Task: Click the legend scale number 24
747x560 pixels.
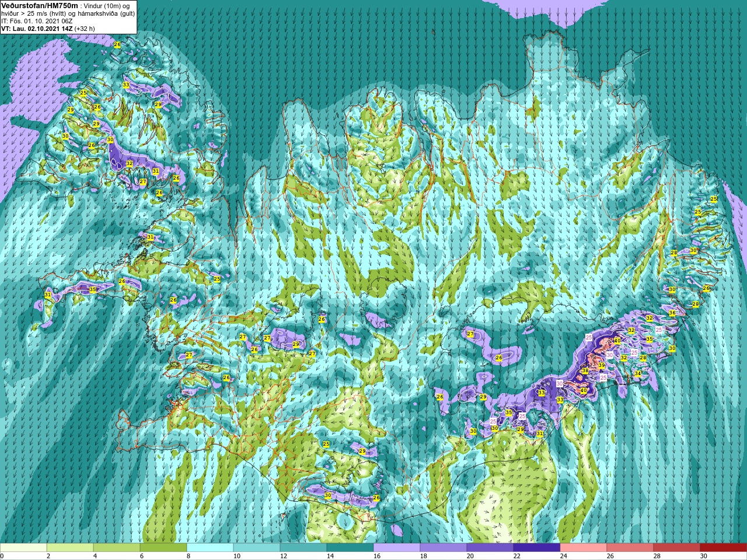Action: click(563, 556)
